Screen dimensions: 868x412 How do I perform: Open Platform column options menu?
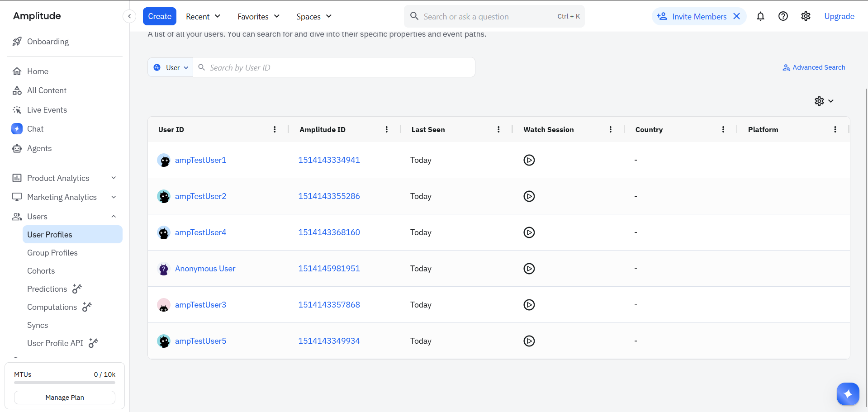(835, 129)
